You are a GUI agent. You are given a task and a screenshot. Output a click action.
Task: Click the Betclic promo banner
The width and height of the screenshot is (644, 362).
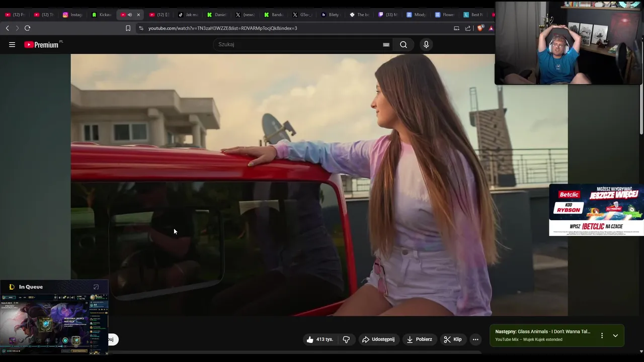pyautogui.click(x=596, y=210)
